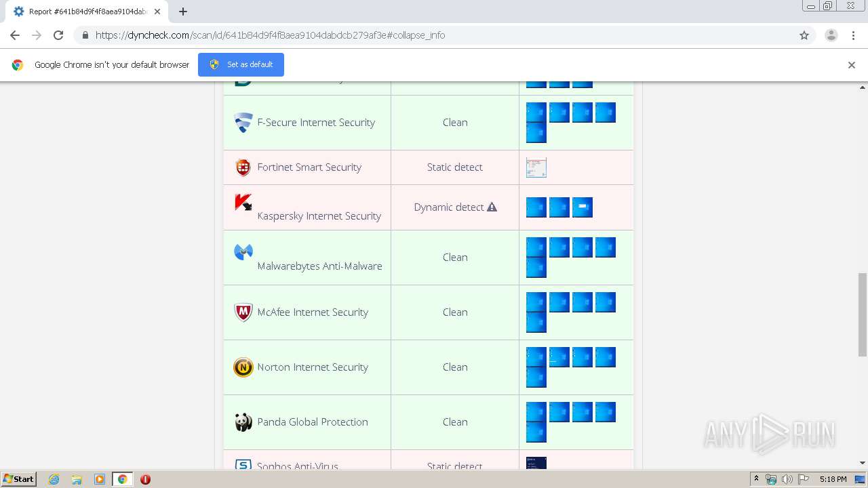
Task: View site info via the lock icon
Action: pyautogui.click(x=85, y=35)
